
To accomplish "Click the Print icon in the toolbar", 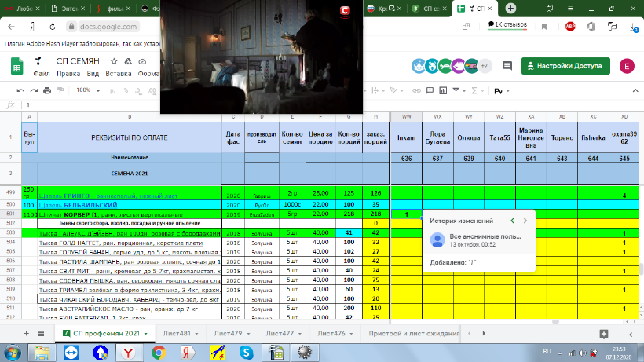I will [x=48, y=90].
